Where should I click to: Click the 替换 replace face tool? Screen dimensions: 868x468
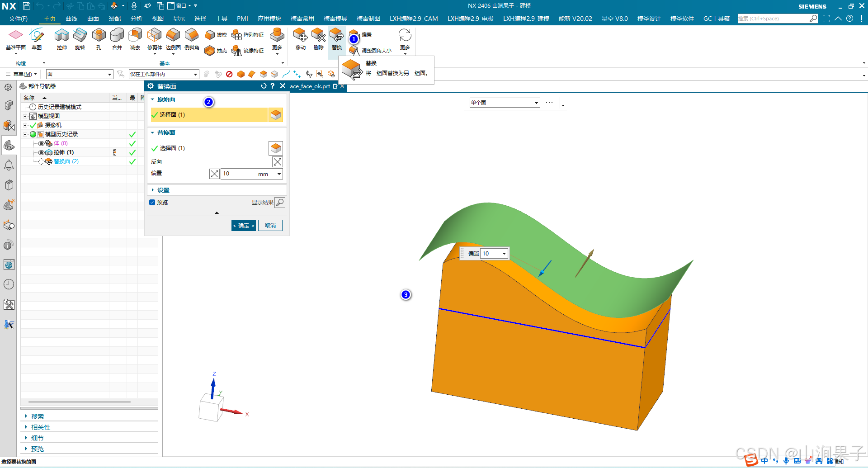coord(337,39)
